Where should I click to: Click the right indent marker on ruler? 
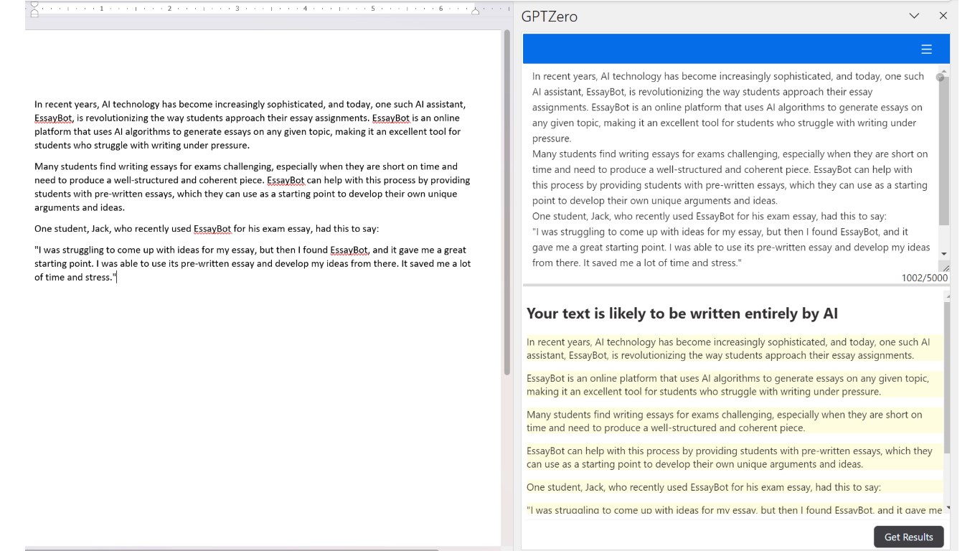(475, 11)
